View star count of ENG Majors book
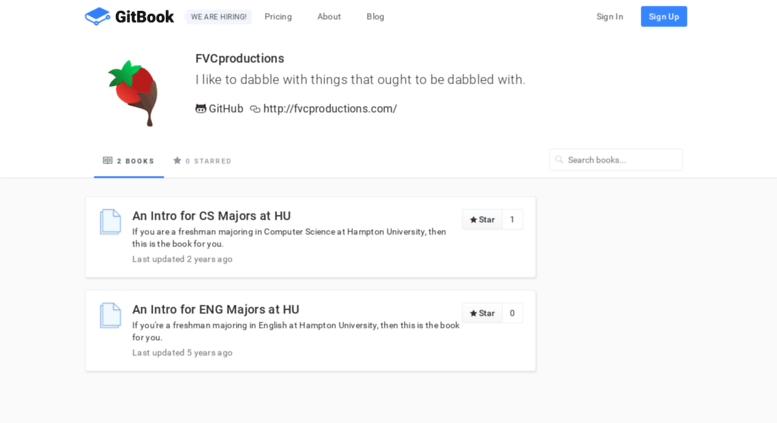777x423 pixels. [x=512, y=313]
